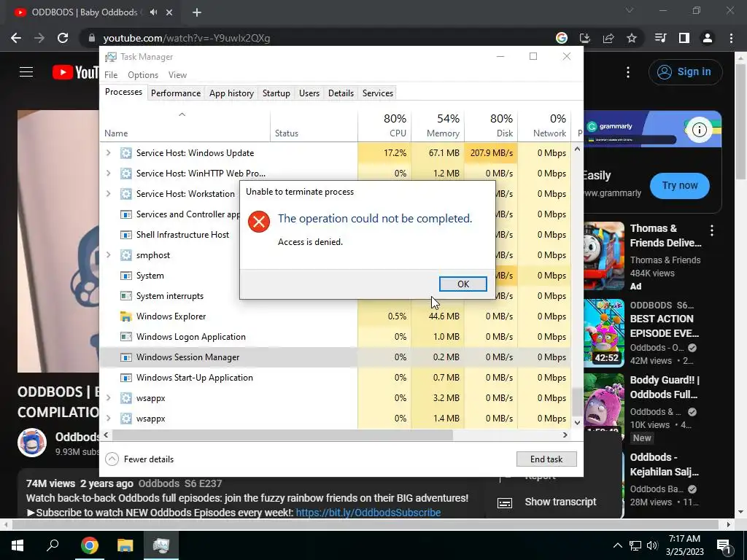Expand the last wsappx row
Image resolution: width=747 pixels, height=560 pixels.
[109, 419]
